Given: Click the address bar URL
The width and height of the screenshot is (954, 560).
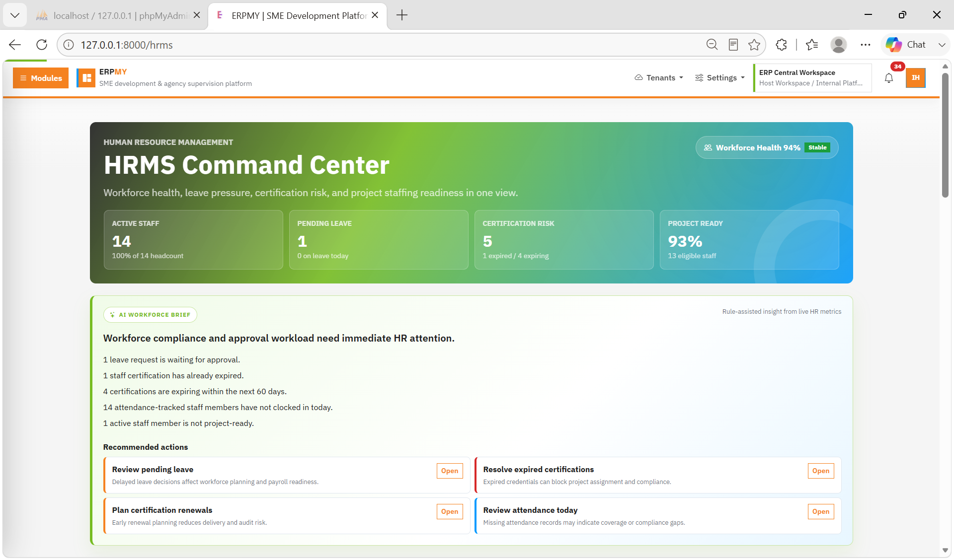Looking at the screenshot, I should 127,45.
